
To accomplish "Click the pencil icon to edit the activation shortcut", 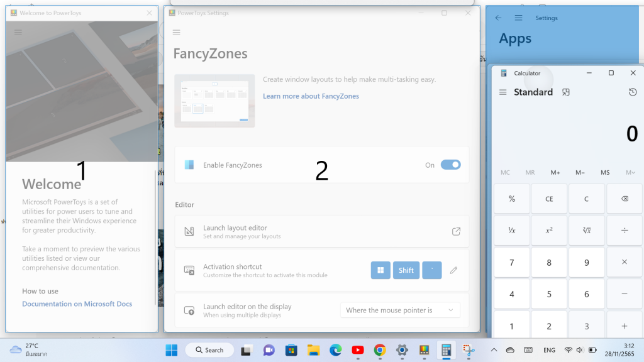I will 453,270.
